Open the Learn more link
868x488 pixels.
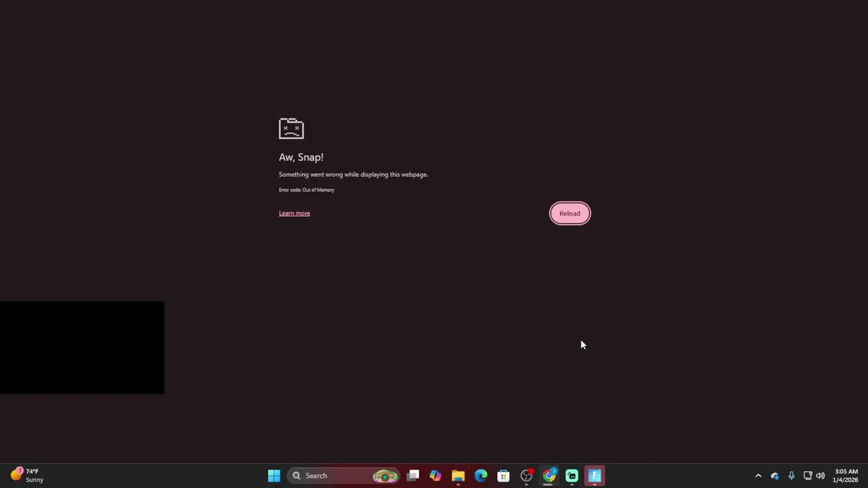pos(294,213)
